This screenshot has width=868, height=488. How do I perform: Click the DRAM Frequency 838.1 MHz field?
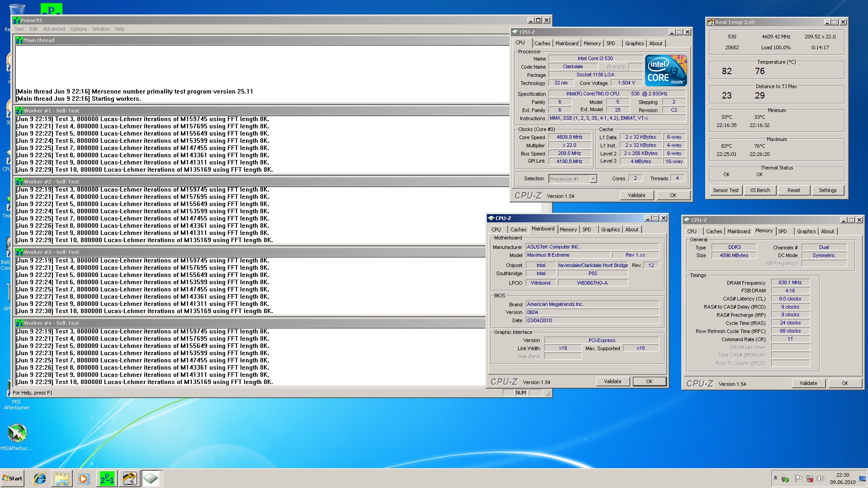[790, 282]
